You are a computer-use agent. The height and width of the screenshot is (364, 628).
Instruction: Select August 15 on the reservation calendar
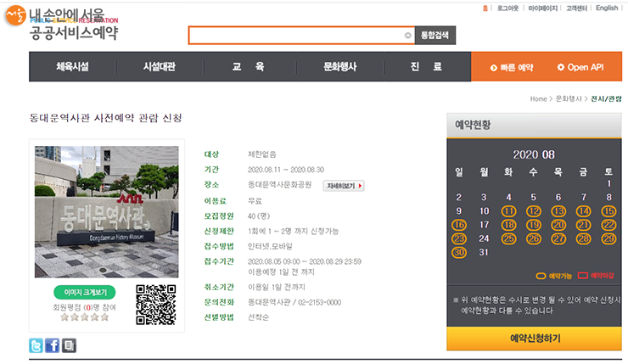tap(608, 211)
